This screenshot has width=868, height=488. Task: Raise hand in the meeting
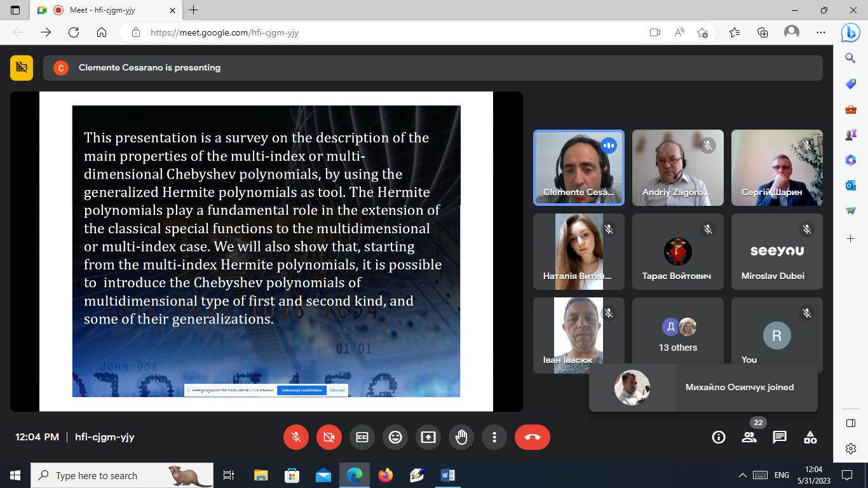click(x=461, y=437)
